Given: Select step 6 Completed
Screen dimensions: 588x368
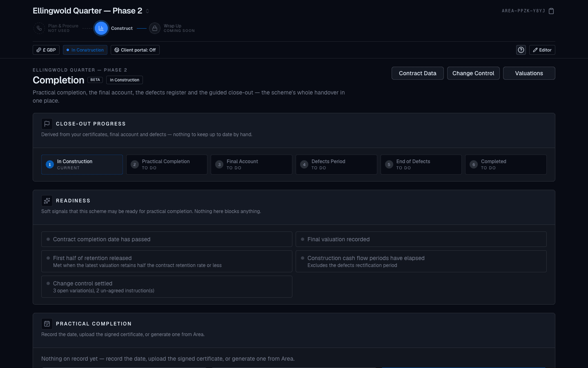Looking at the screenshot, I should tap(506, 164).
